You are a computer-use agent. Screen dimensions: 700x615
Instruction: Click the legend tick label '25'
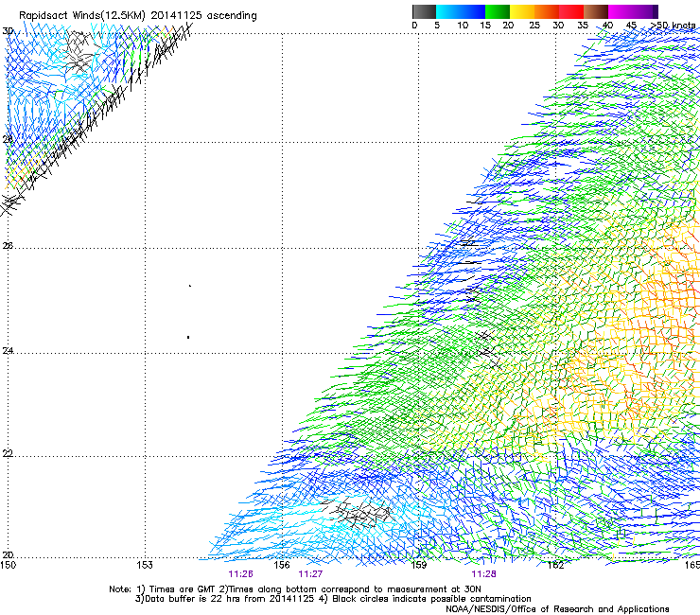pos(534,26)
